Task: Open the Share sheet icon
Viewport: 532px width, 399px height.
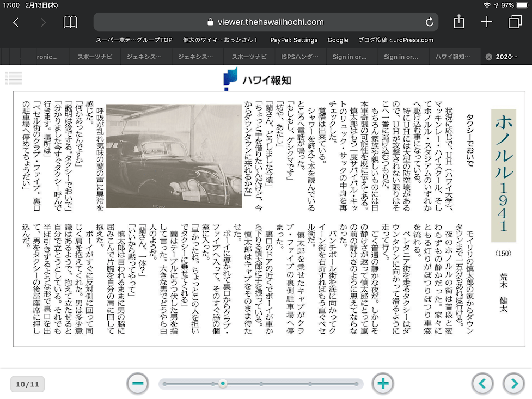Action: pos(458,22)
